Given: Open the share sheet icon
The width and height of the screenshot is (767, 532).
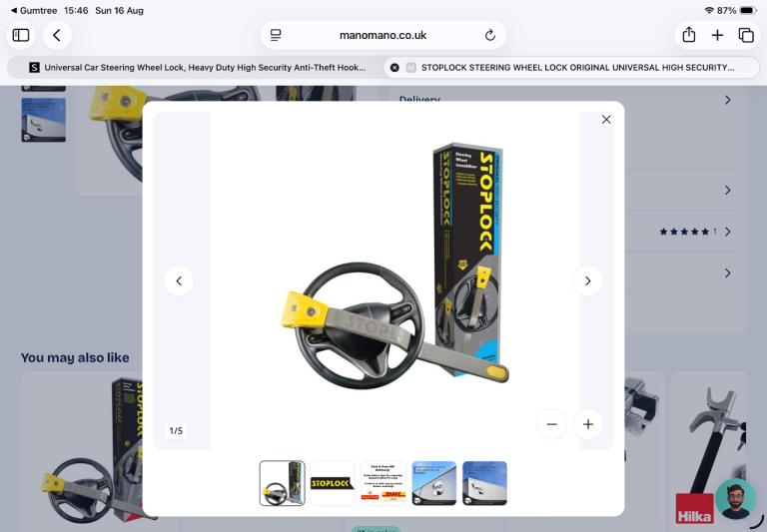Looking at the screenshot, I should pyautogui.click(x=689, y=35).
